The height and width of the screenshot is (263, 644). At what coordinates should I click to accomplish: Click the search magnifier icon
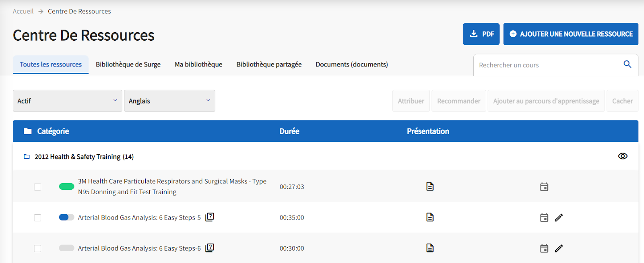(627, 64)
